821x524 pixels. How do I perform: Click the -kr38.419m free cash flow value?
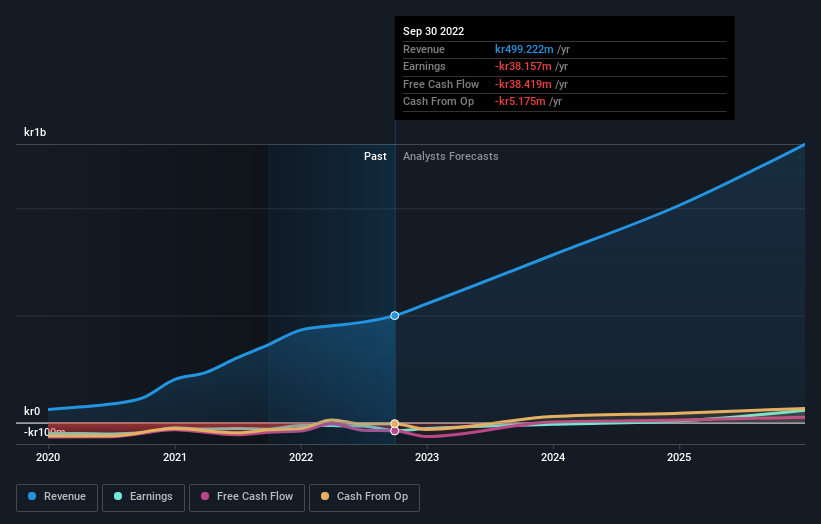[x=523, y=84]
